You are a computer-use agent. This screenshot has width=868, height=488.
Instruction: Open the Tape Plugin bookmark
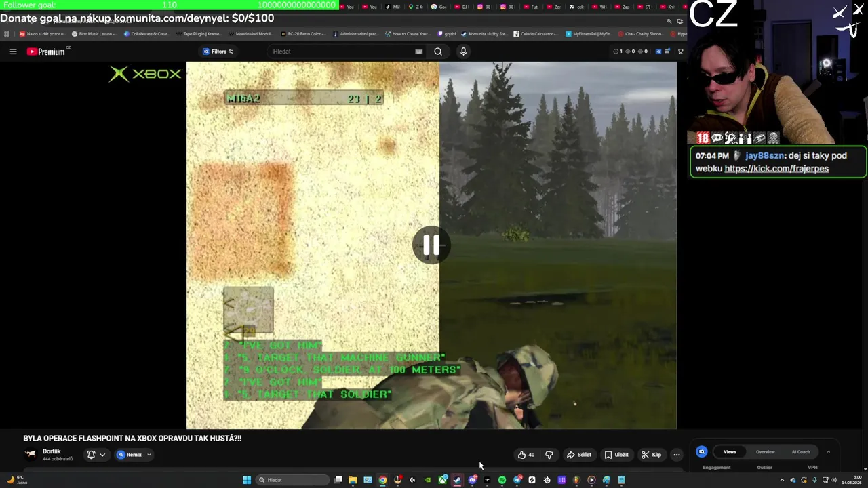coord(198,33)
